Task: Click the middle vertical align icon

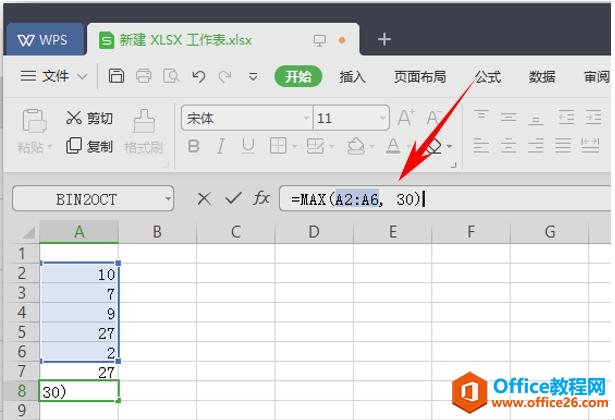Action: click(508, 117)
